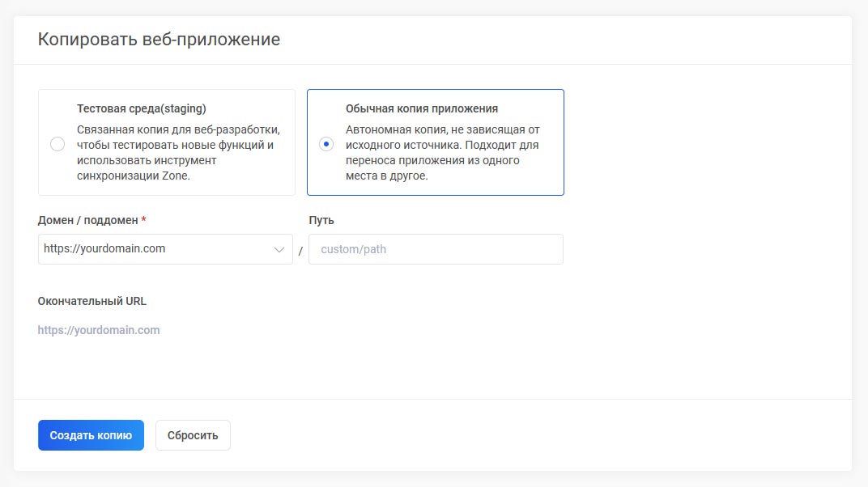The image size is (868, 487).
Task: Focus the Путь custom/path input field
Action: (436, 249)
